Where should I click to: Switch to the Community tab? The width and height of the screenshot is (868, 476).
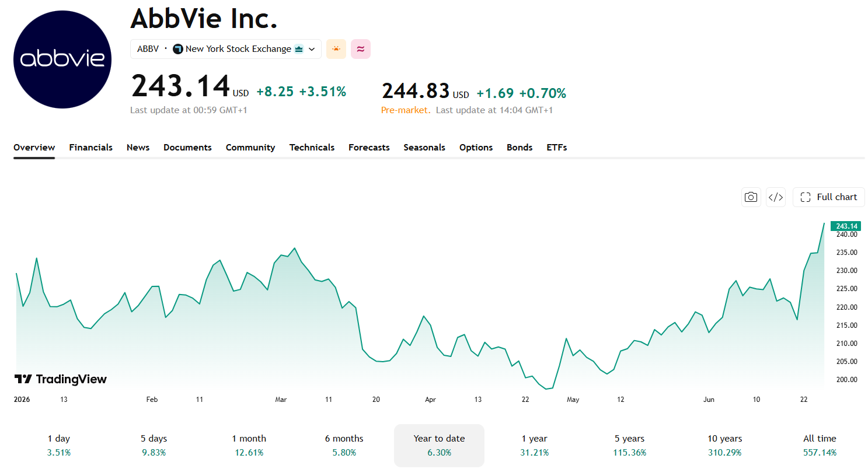pyautogui.click(x=250, y=148)
